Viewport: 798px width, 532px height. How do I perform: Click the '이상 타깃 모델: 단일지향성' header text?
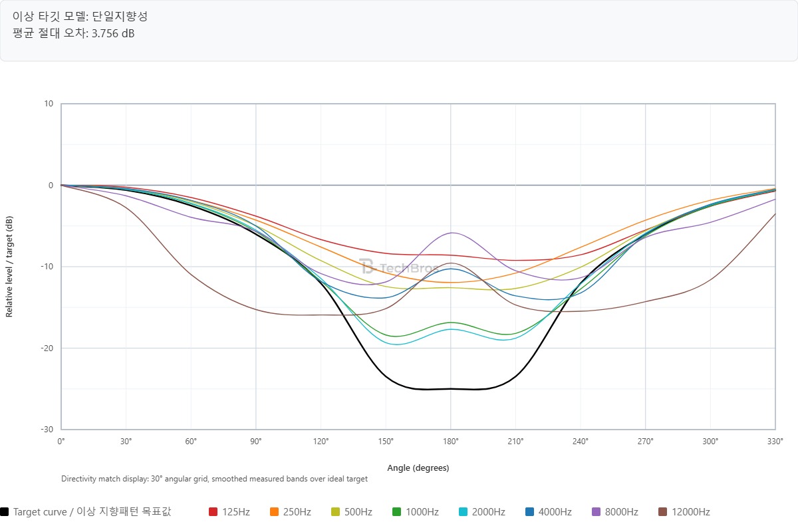(80, 17)
